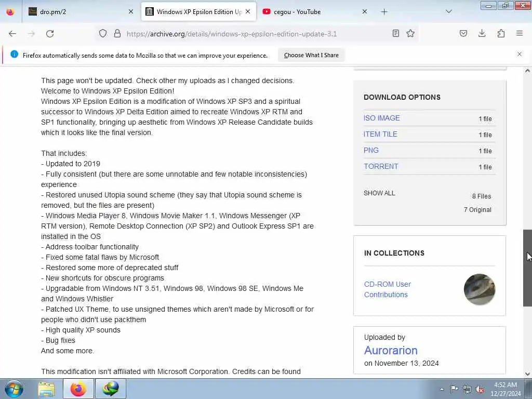Click 'Welcome to Windows XP Epsilon Edition!' text
Viewport: 532px width, 399px height.
click(108, 91)
